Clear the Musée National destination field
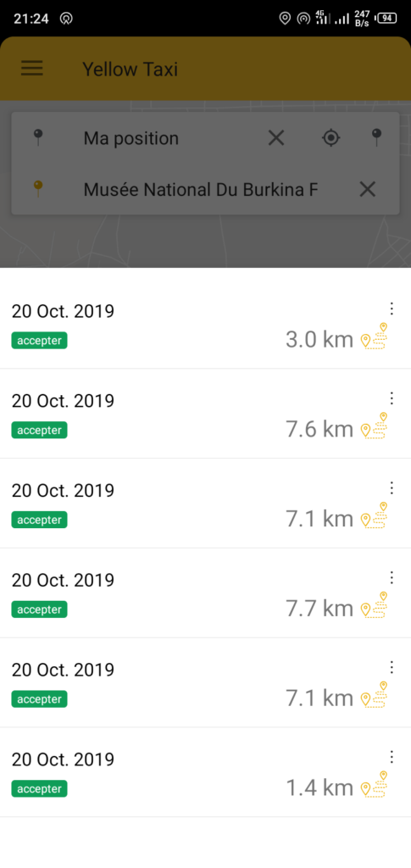This screenshot has height=868, width=411. click(x=367, y=189)
